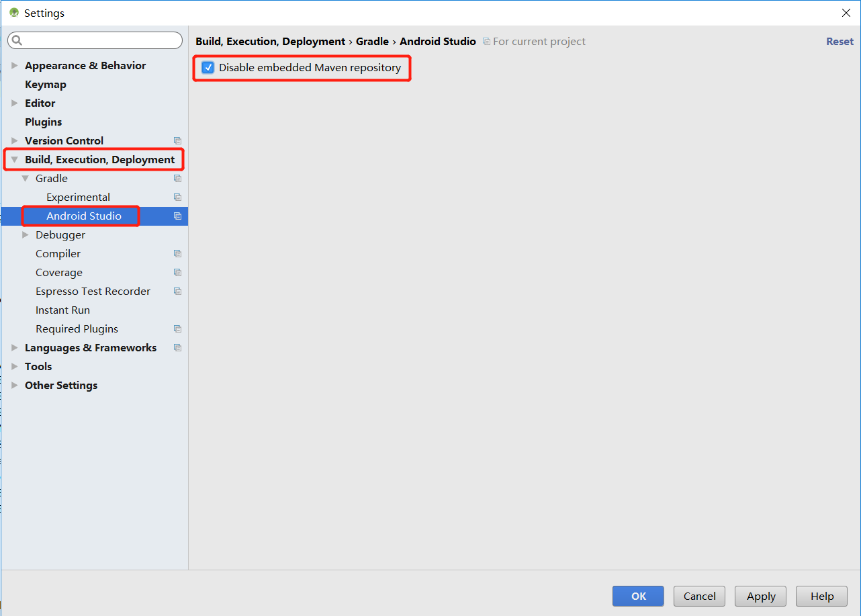Expand Version Control section arrow
Screen dimensions: 861x616
pos(14,141)
